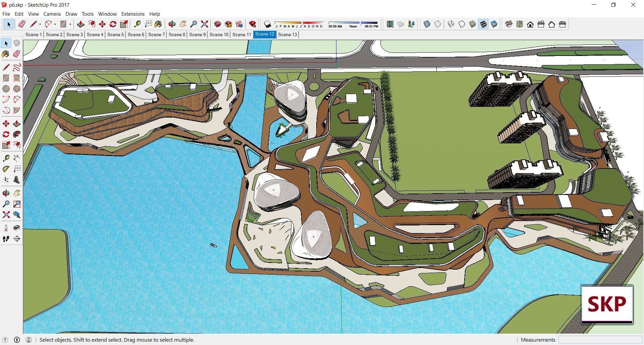The image size is (644, 345).
Task: Switch to Scene 10 tab
Action: click(219, 34)
